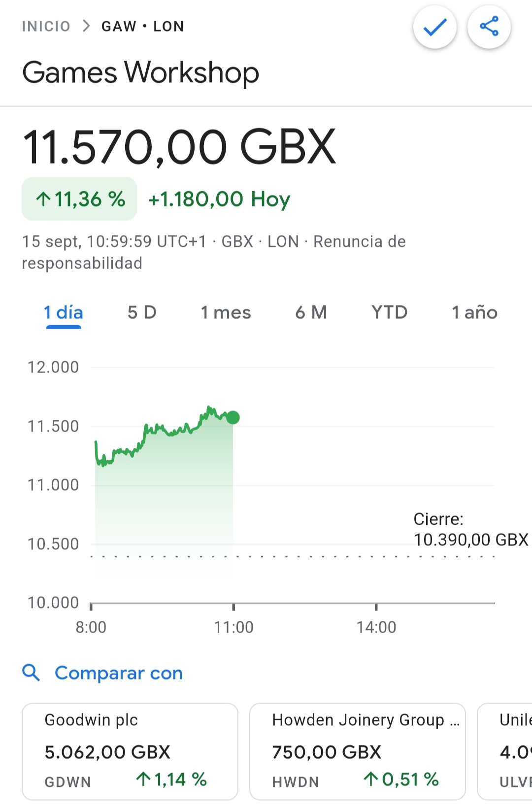Toggle the following checkmark button

coord(435,27)
